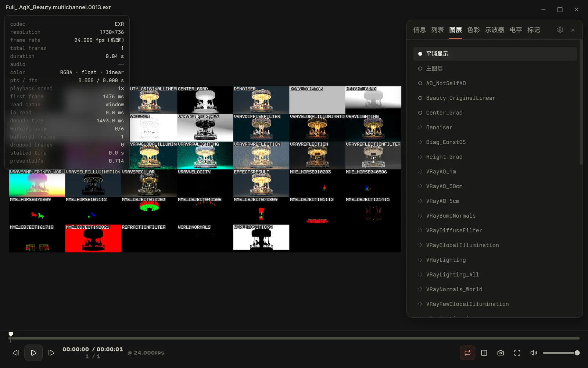Select the 主图层 layer option
Image resolution: width=588 pixels, height=368 pixels.
point(495,68)
